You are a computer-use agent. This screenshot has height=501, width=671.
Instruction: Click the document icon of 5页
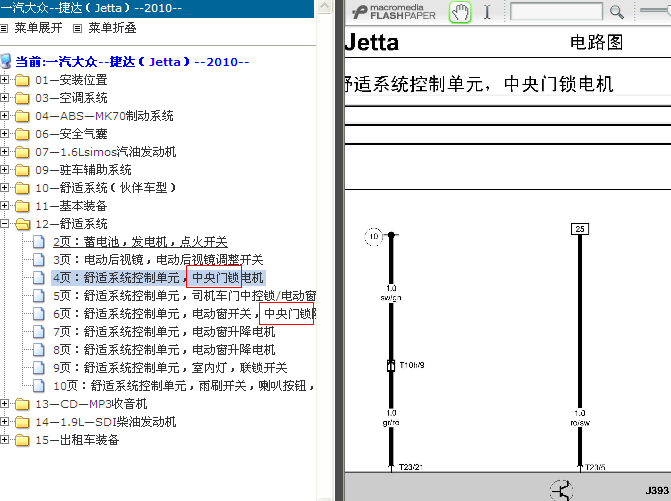coord(39,296)
